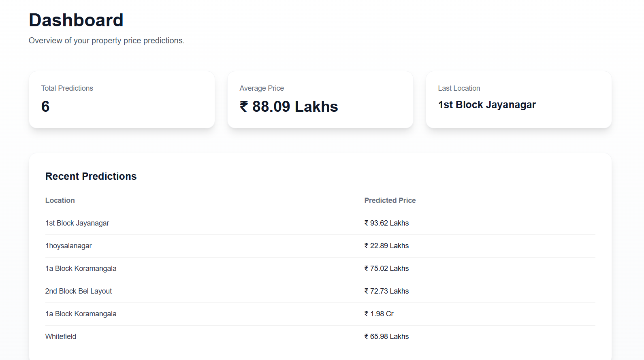The height and width of the screenshot is (360, 644).
Task: Open the Average Price card label
Action: [x=262, y=88]
